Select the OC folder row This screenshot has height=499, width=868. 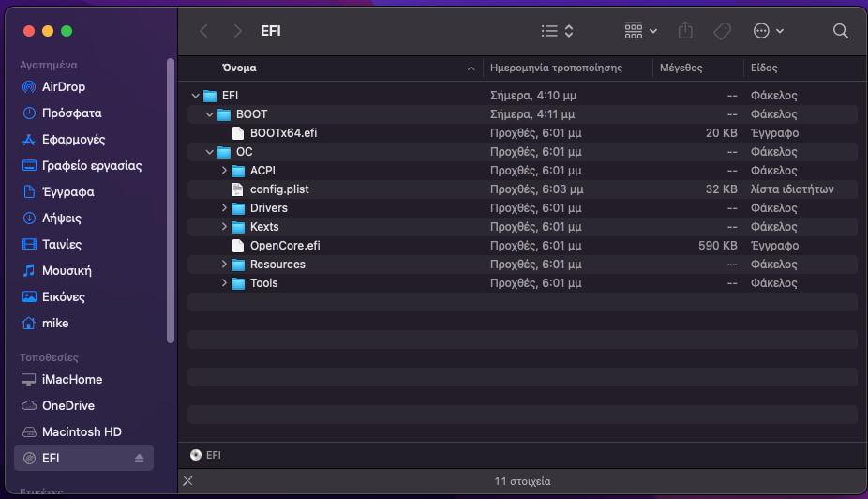coord(522,152)
